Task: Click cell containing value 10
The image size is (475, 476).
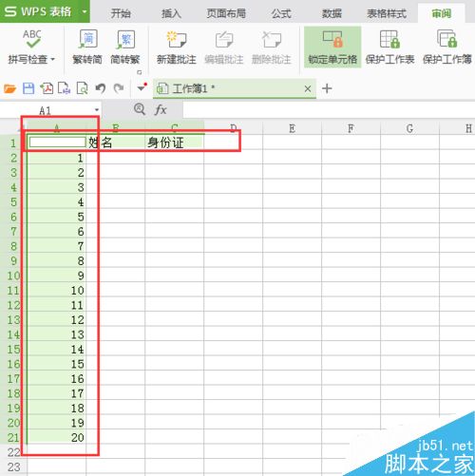Action: click(57, 290)
